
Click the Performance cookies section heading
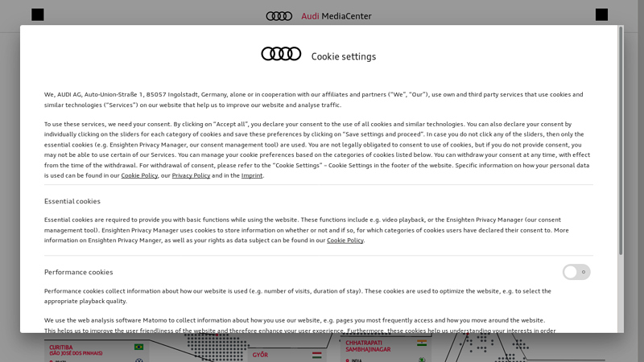pyautogui.click(x=78, y=272)
